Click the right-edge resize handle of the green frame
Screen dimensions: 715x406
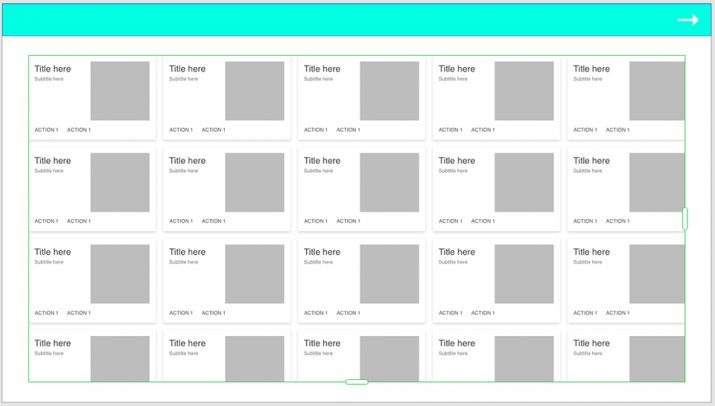coord(685,218)
